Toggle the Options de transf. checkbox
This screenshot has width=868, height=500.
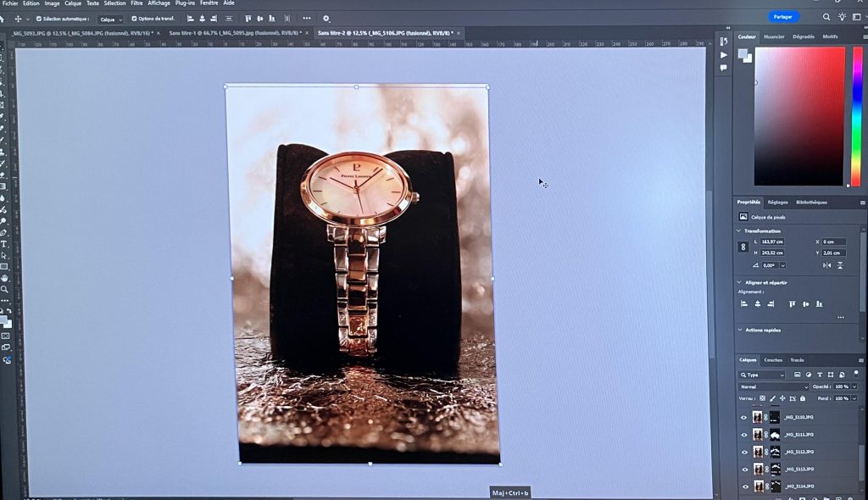(134, 19)
